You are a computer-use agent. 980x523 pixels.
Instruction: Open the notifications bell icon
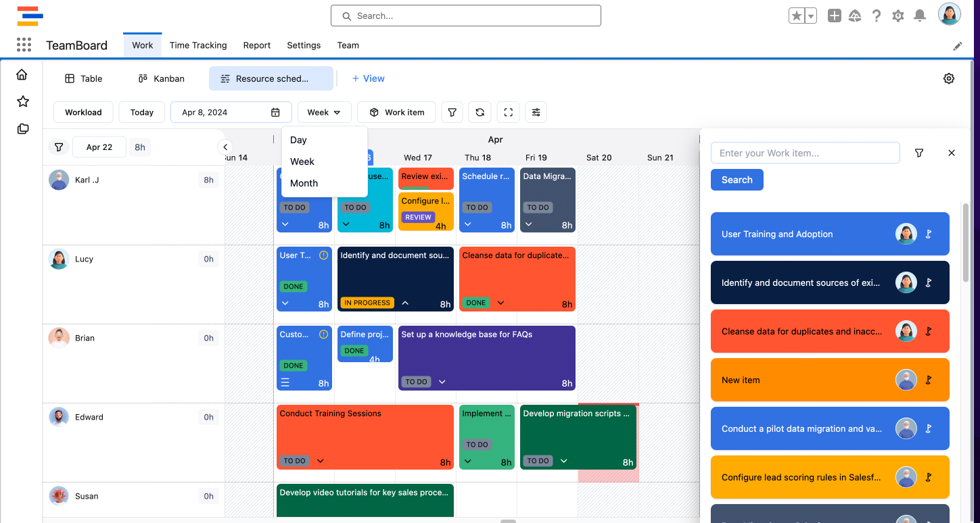pos(919,16)
